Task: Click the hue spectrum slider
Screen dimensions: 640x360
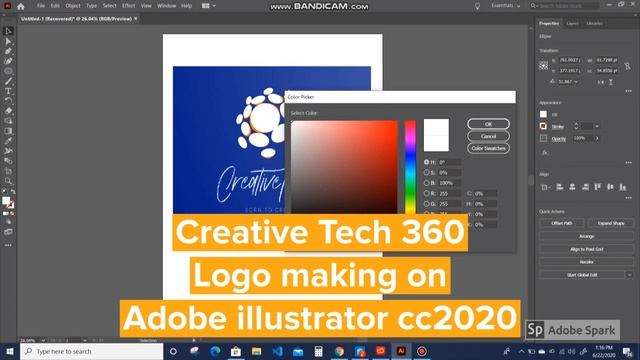Action: point(410,167)
